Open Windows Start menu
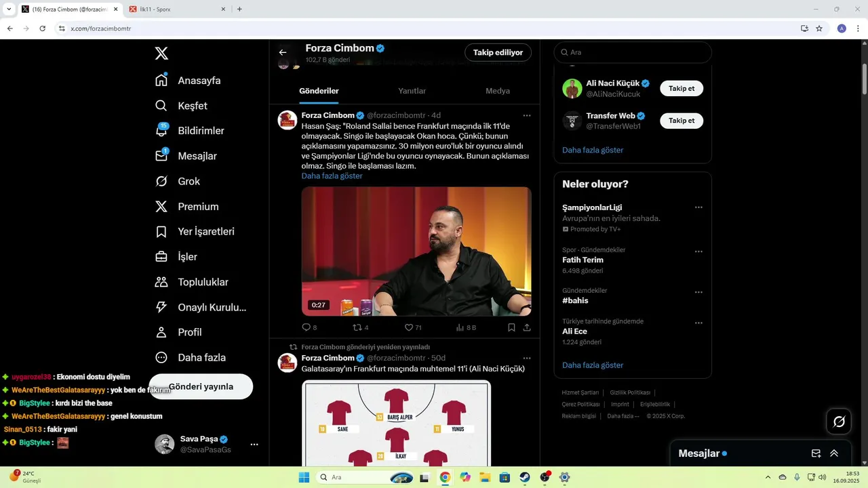Image resolution: width=868 pixels, height=488 pixels. click(x=304, y=477)
